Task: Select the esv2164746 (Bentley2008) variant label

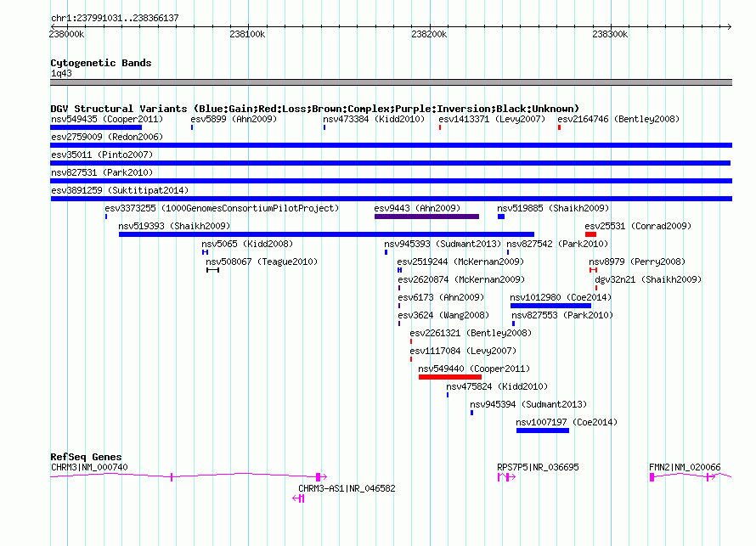Action: [x=618, y=119]
